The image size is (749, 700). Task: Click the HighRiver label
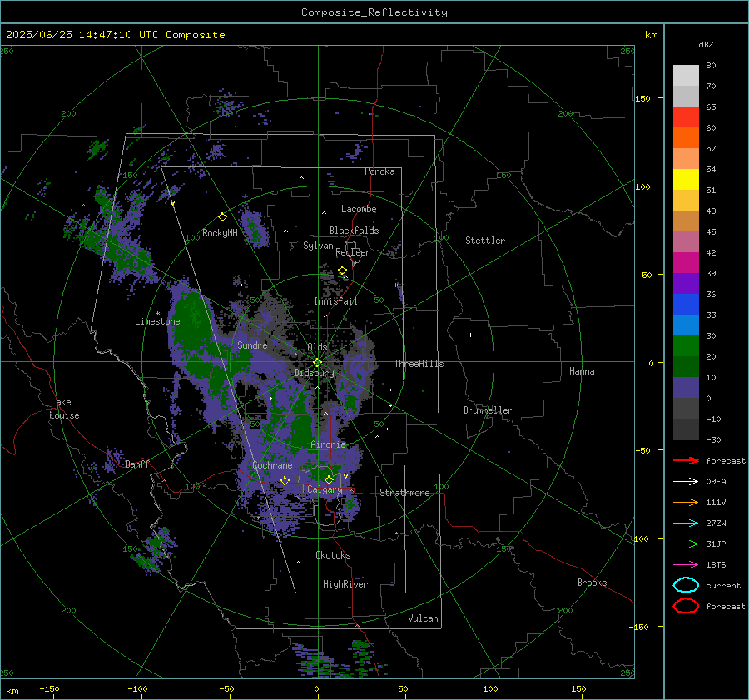(345, 584)
